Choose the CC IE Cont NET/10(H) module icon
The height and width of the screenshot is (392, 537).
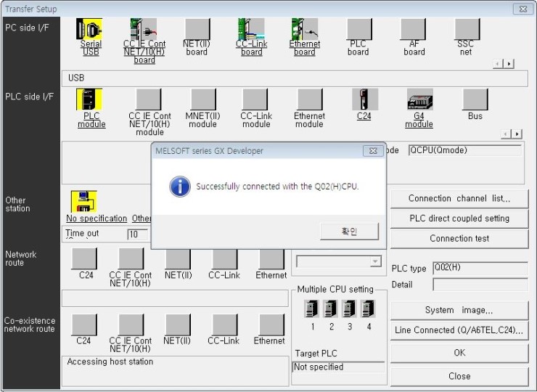148,99
